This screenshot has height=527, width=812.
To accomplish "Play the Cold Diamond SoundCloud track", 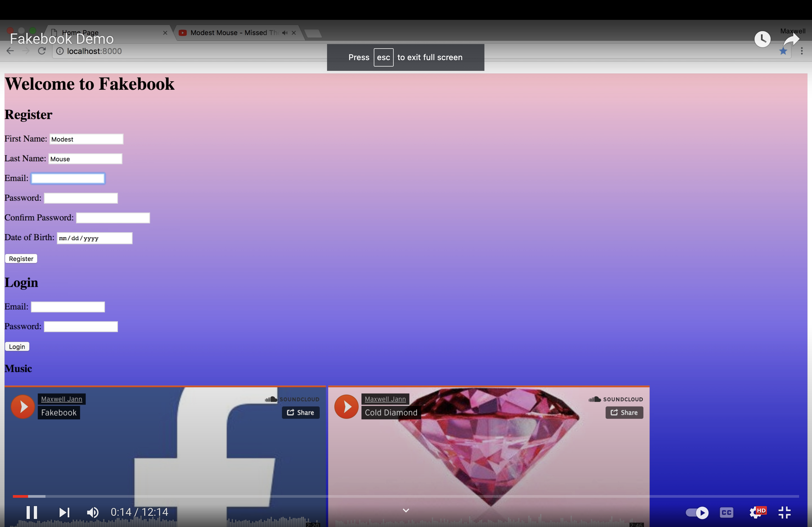I will coord(346,407).
